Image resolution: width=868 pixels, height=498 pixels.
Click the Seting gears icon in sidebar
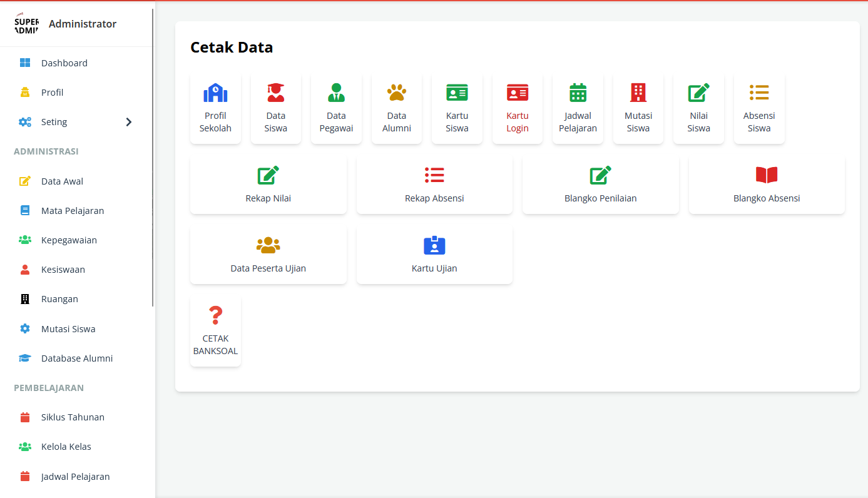tap(25, 122)
